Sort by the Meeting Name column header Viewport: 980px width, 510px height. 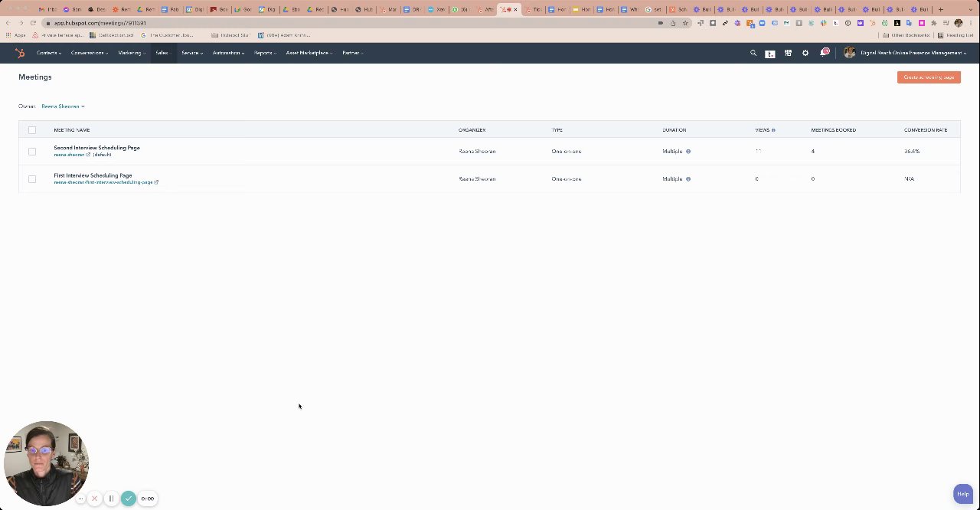pos(72,130)
